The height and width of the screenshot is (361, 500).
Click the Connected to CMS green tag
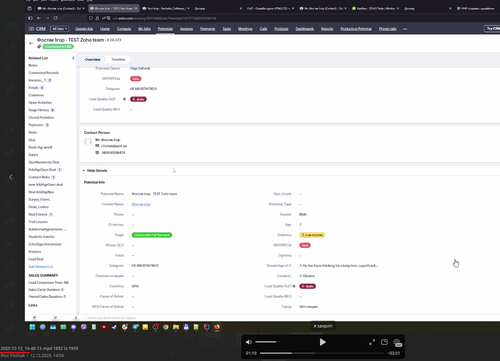(x=58, y=46)
